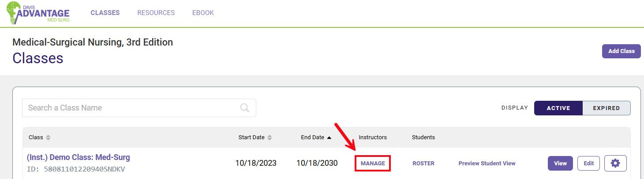The width and height of the screenshot is (644, 179).
Task: Open (Inst.) Demo Class: Med-Surg
Action: pos(79,157)
